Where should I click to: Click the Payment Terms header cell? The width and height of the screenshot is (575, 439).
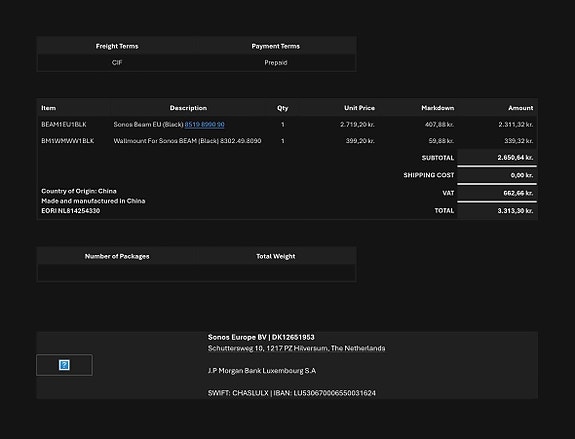pos(276,46)
